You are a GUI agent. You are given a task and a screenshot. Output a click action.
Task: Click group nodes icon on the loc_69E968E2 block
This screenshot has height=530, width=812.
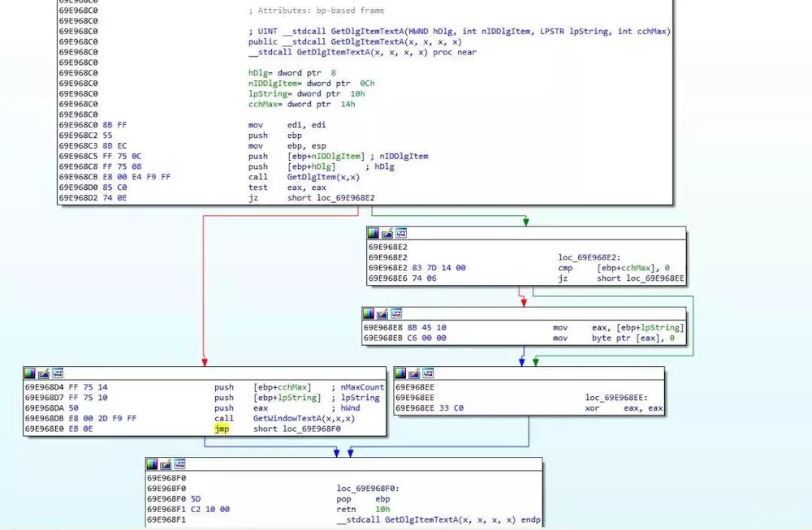coord(401,233)
